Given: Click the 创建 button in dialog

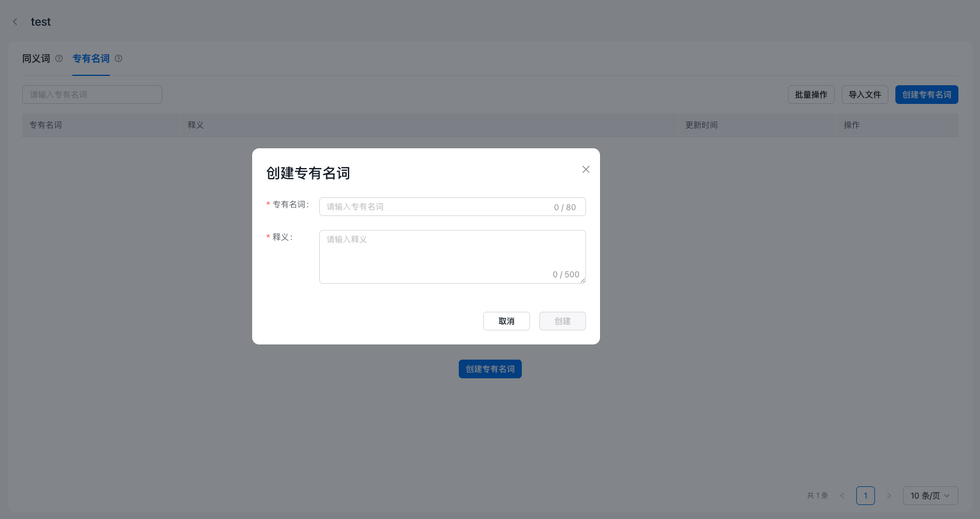Looking at the screenshot, I should [563, 321].
